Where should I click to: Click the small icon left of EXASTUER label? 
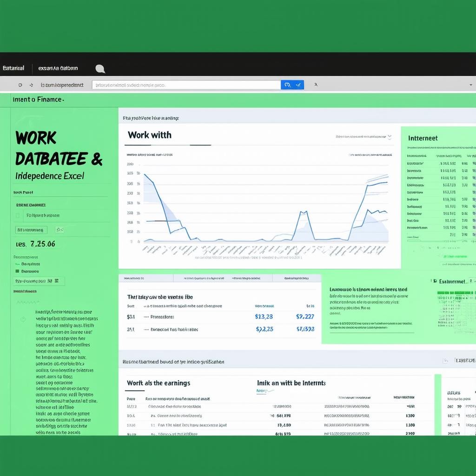(445, 360)
